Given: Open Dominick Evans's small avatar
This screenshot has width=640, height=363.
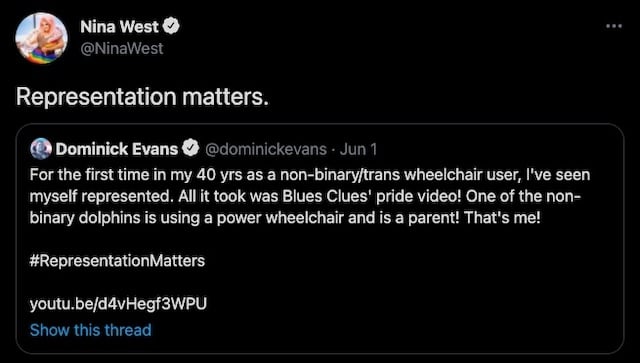Looking at the screenshot, I should coord(41,149).
